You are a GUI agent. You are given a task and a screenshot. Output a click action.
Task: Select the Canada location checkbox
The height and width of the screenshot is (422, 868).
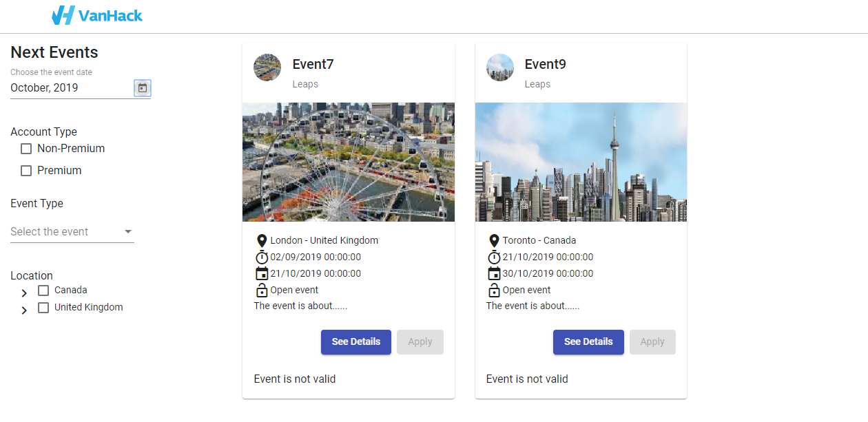point(43,290)
